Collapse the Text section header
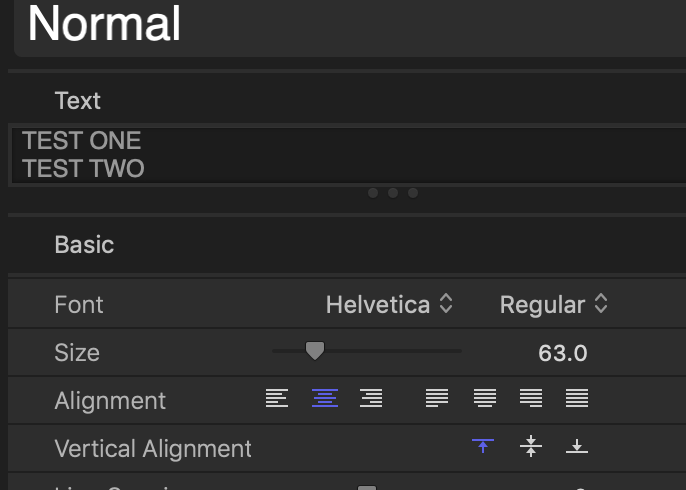 78,101
